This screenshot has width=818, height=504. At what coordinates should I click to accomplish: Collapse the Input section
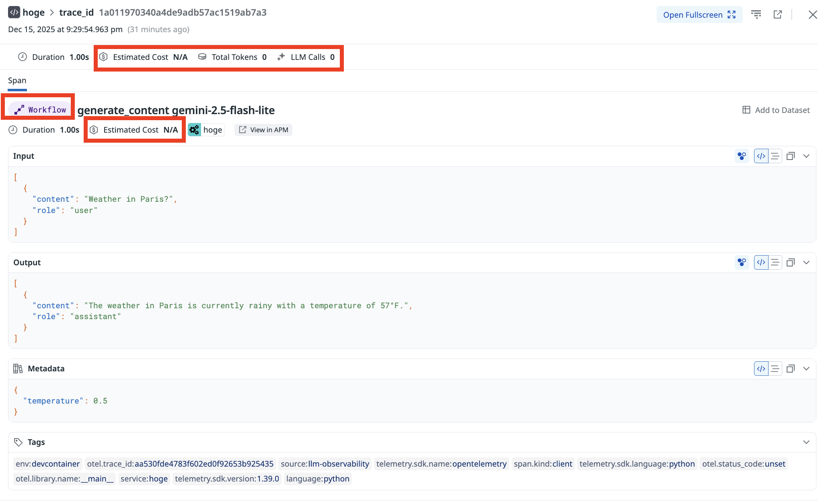(x=806, y=156)
